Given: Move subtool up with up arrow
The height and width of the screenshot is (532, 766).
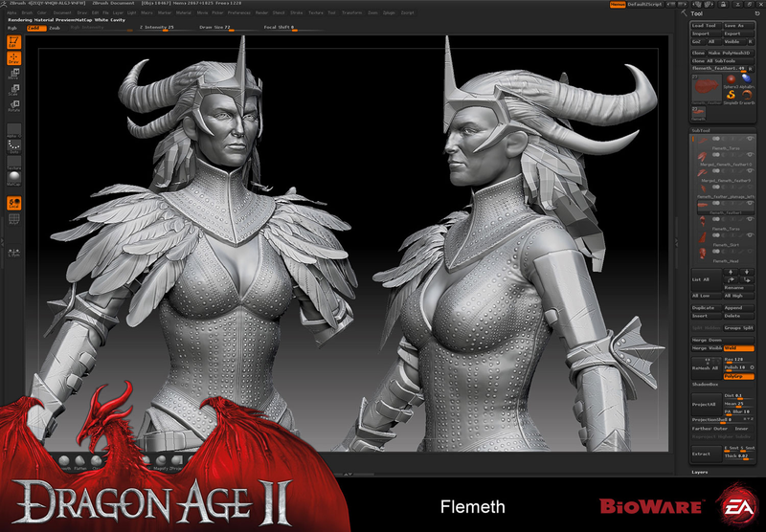Looking at the screenshot, I should point(731,272).
